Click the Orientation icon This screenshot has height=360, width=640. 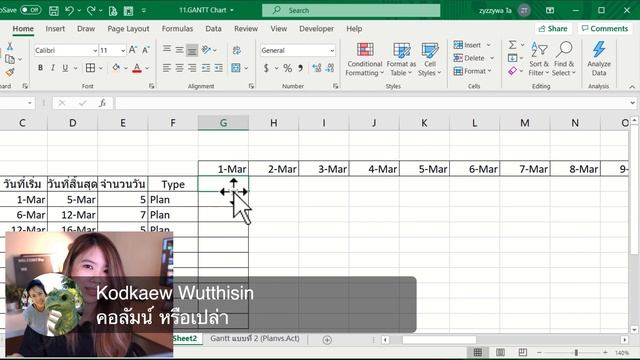pyautogui.click(x=207, y=50)
